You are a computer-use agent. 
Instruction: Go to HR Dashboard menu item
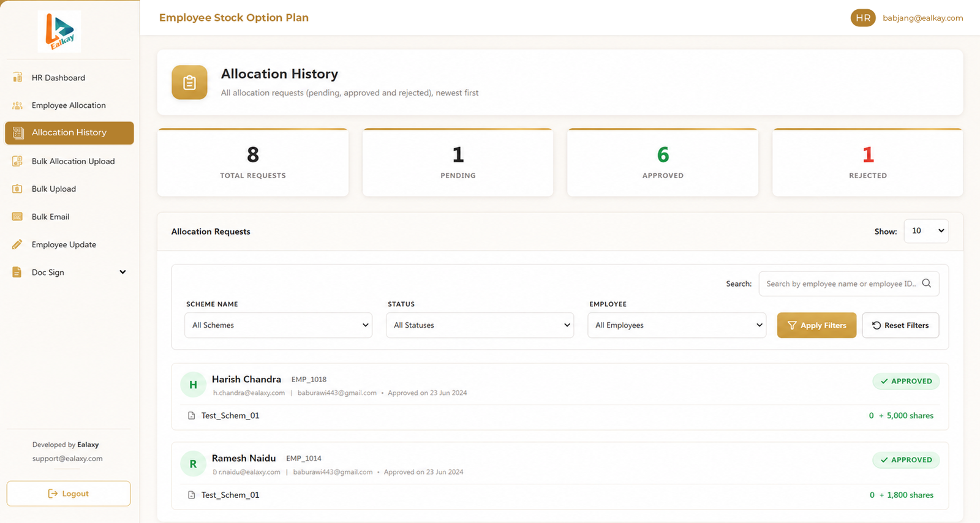point(69,78)
